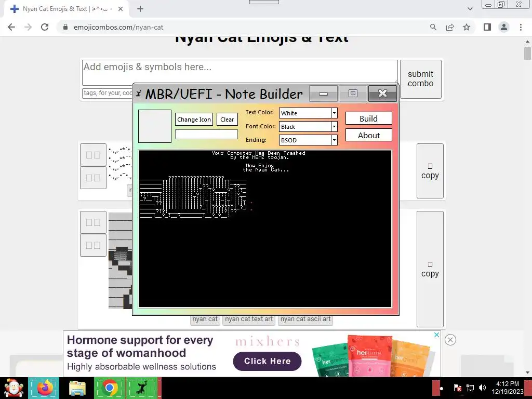Click scrollbar down arrow on webpage
Image resolution: width=532 pixels, height=399 pixels.
(527, 373)
